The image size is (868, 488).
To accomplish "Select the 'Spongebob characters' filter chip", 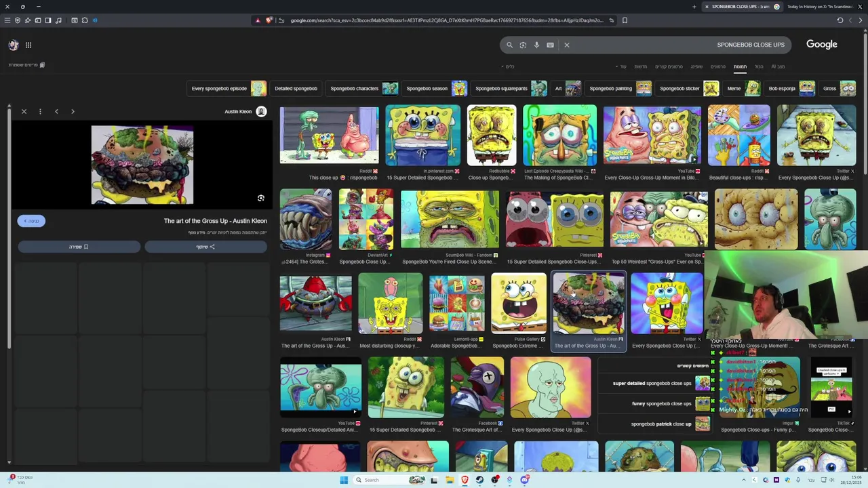I will (363, 88).
